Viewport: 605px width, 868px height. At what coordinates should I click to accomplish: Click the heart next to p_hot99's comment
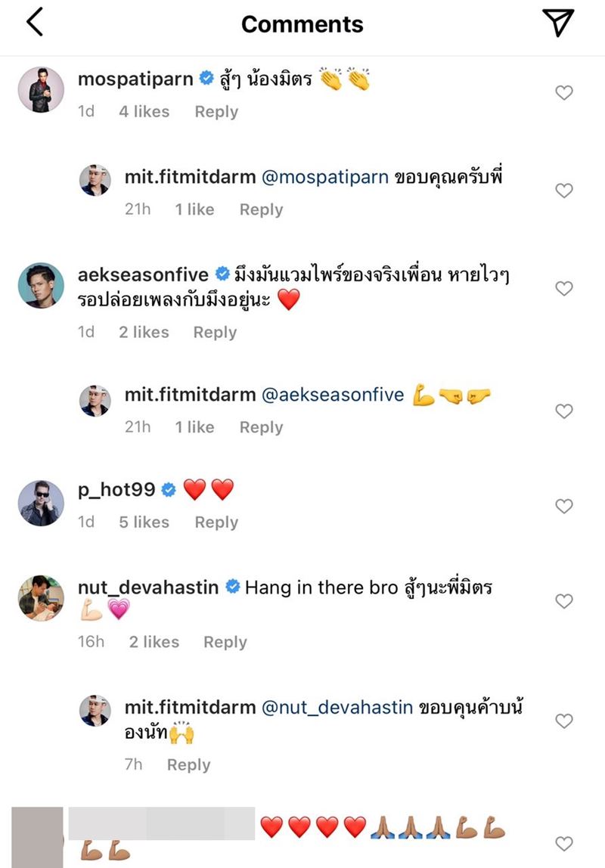[563, 508]
